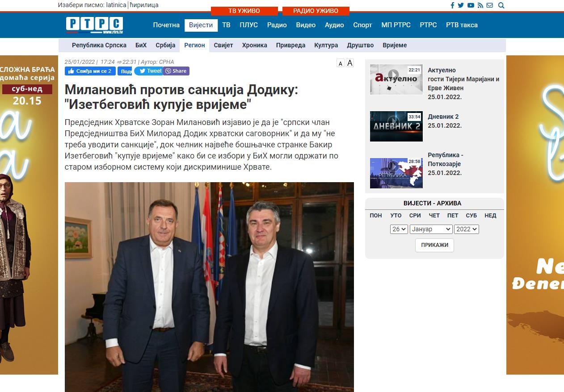The width and height of the screenshot is (564, 392).
Task: Select the Србија news subcategory tab
Action: (163, 45)
